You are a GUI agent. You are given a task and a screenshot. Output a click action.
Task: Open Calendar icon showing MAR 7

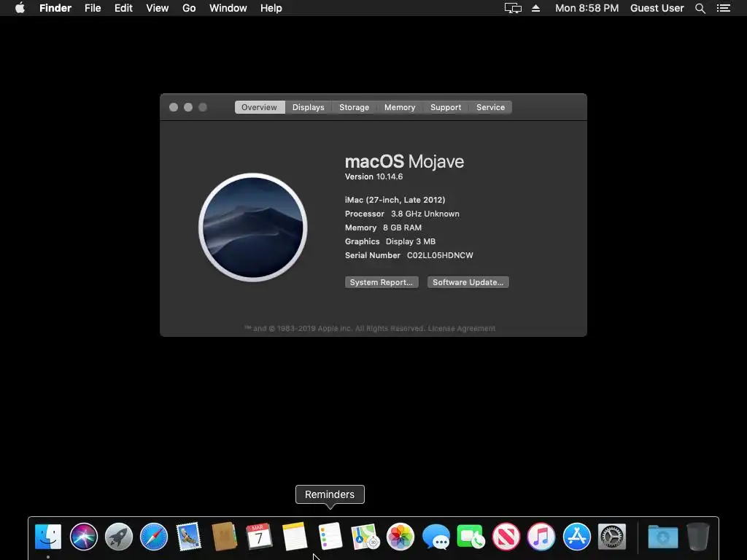coord(259,537)
